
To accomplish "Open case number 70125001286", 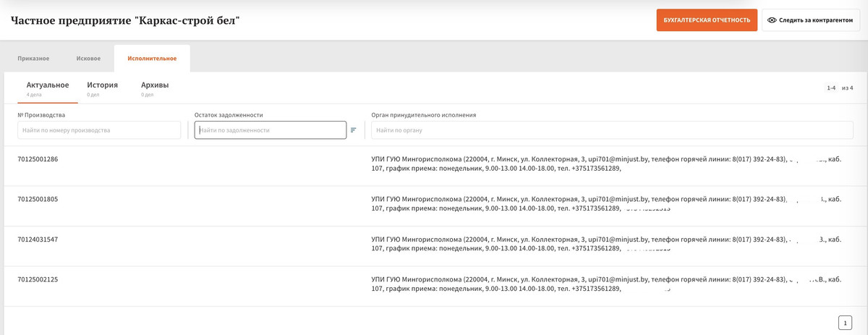I will click(38, 158).
